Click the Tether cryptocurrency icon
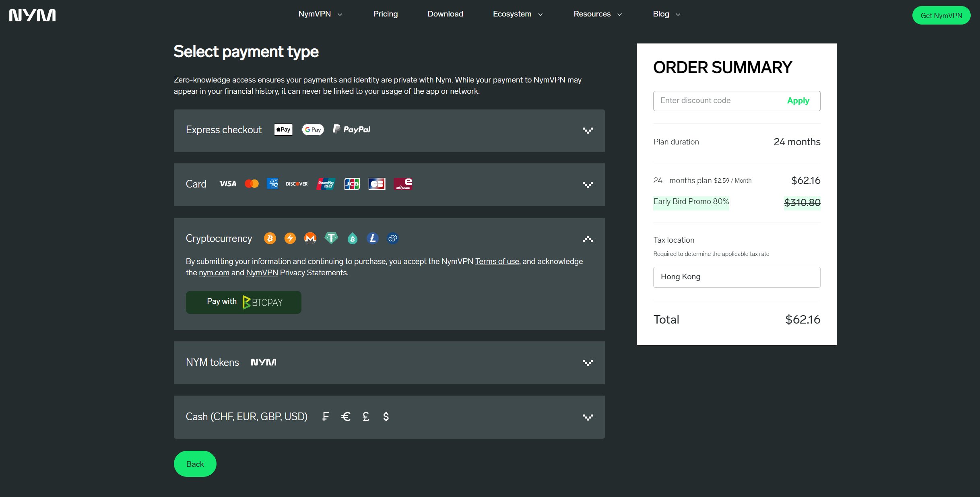Screen dimensions: 980x497 (x=331, y=238)
